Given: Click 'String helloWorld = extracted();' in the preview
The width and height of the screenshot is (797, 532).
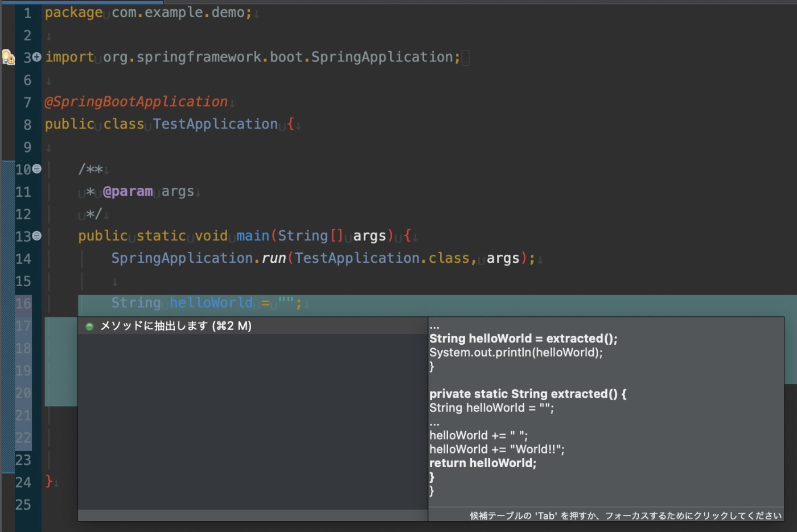Looking at the screenshot, I should [523, 339].
